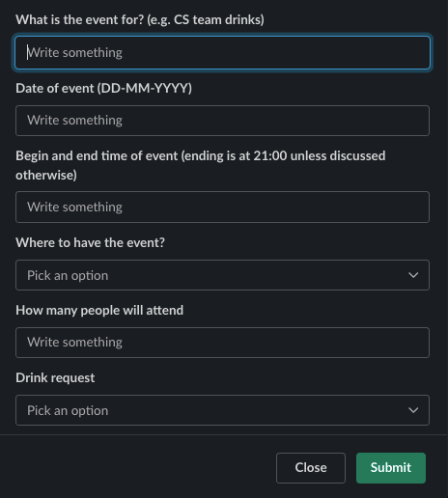
Task: Close the event form dialog
Action: [x=311, y=468]
